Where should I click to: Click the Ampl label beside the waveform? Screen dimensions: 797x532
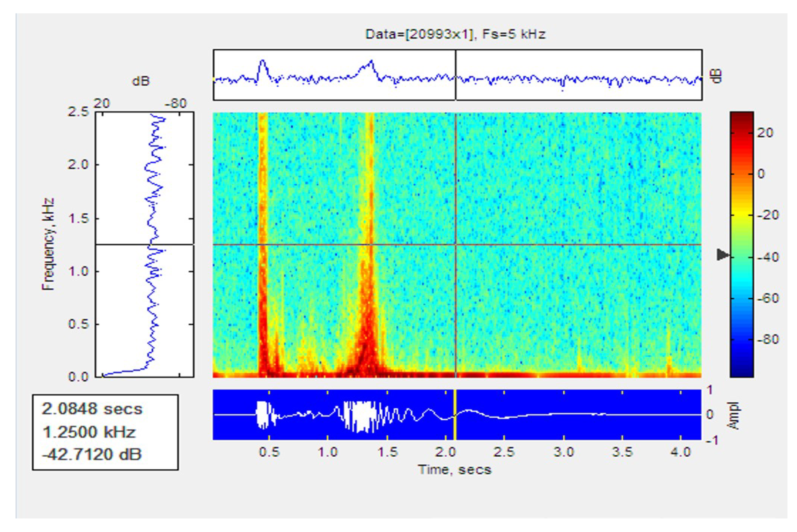click(734, 416)
